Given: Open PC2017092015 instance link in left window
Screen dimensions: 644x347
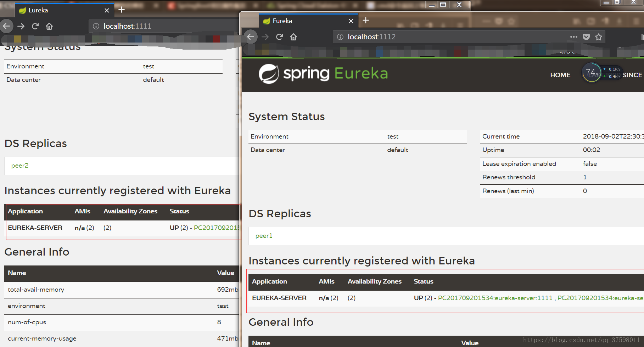Looking at the screenshot, I should coord(217,228).
